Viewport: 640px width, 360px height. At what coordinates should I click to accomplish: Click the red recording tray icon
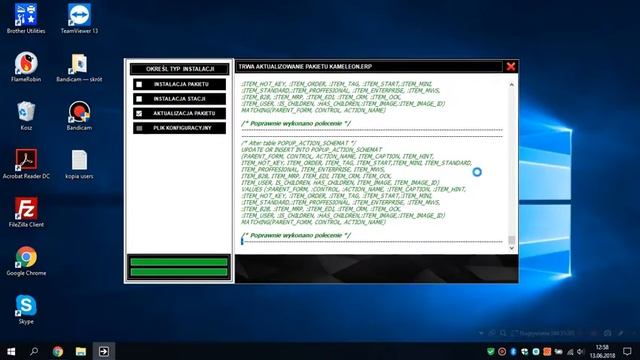tap(502, 351)
